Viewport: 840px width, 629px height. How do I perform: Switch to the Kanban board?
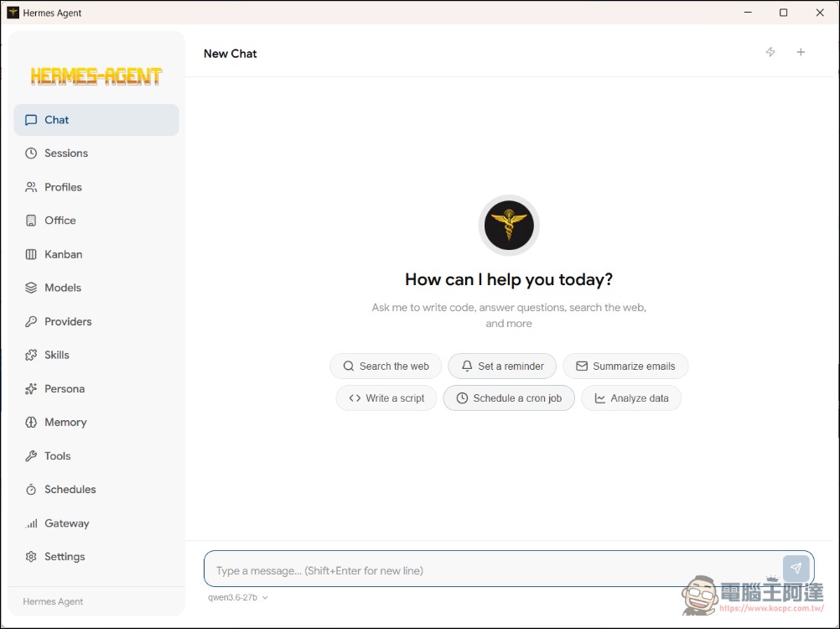pyautogui.click(x=96, y=254)
